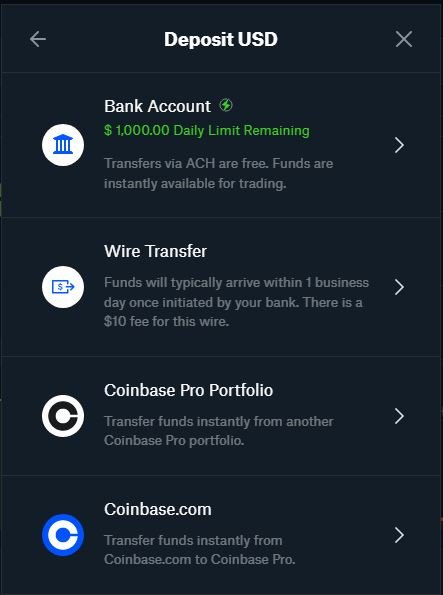Click the Coinbase.com to Coinbase Pro description
Viewport: 443px width, 595px height.
pyautogui.click(x=200, y=550)
